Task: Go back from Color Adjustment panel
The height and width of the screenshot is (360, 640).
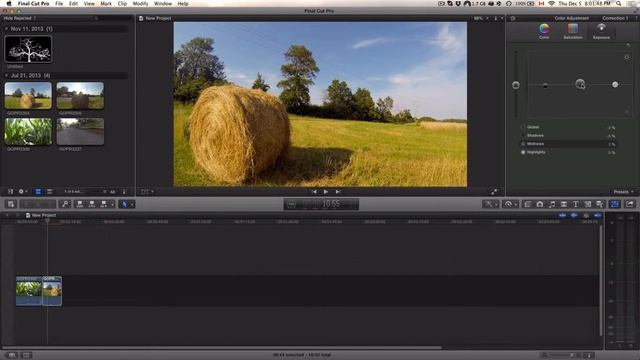Action: coord(513,18)
